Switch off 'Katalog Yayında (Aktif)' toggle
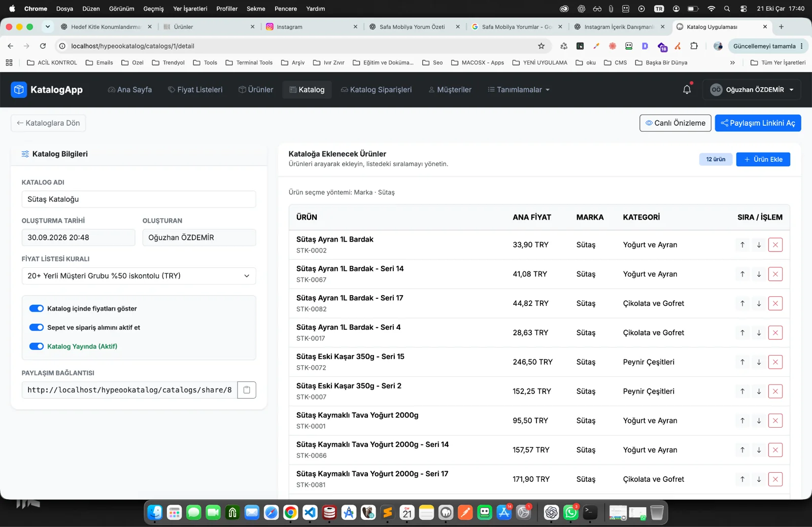 point(37,346)
